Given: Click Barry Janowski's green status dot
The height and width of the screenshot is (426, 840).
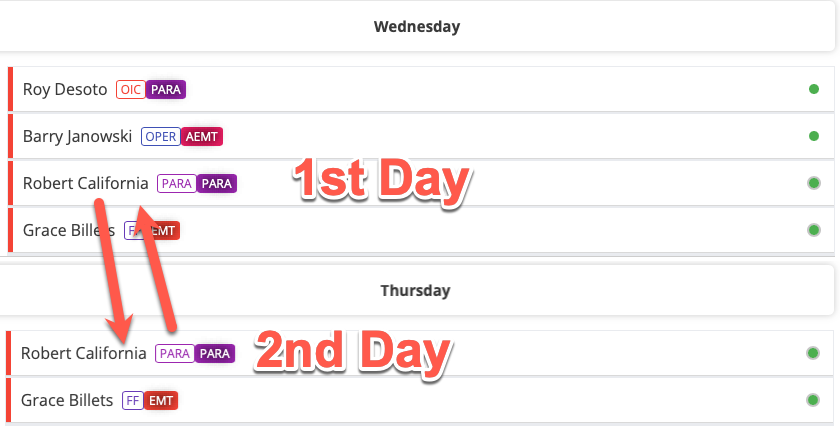Looking at the screenshot, I should tap(814, 136).
